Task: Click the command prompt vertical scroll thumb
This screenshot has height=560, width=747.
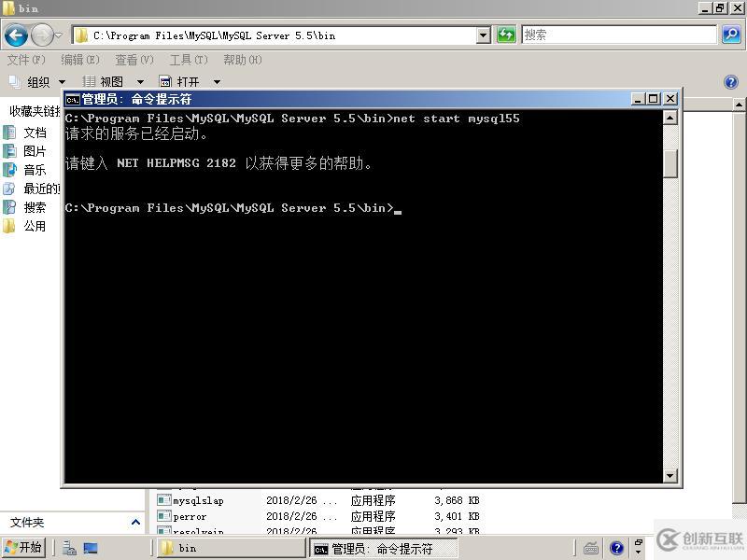Action: pos(669,163)
